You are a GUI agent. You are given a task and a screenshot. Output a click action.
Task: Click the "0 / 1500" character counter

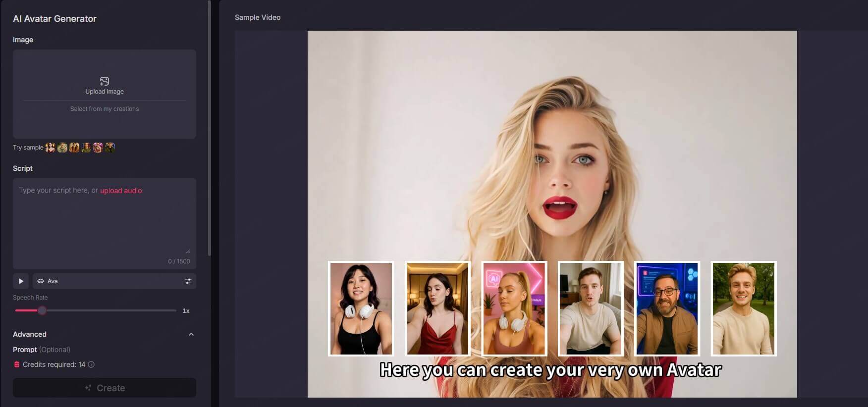point(179,261)
